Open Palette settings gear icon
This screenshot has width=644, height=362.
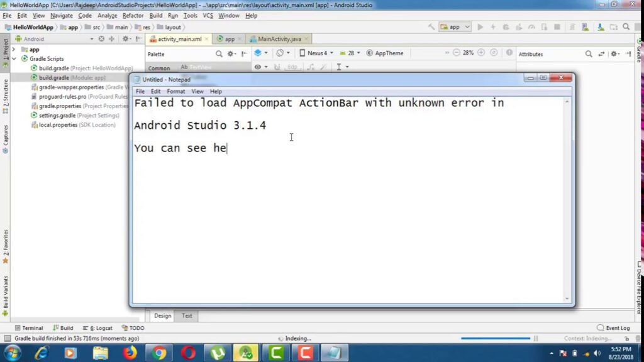coord(231,54)
